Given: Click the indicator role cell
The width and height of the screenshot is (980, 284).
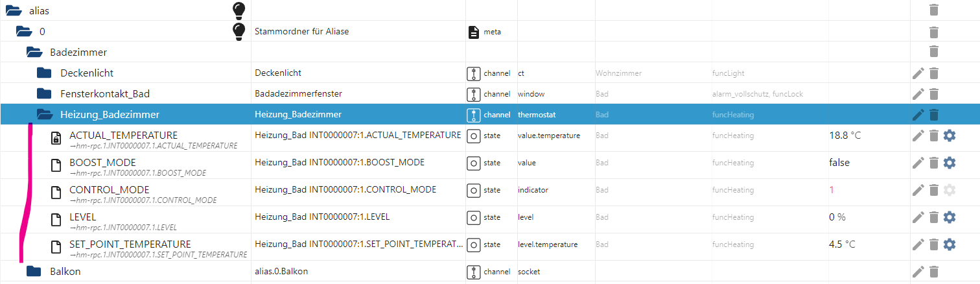Looking at the screenshot, I should tap(533, 190).
